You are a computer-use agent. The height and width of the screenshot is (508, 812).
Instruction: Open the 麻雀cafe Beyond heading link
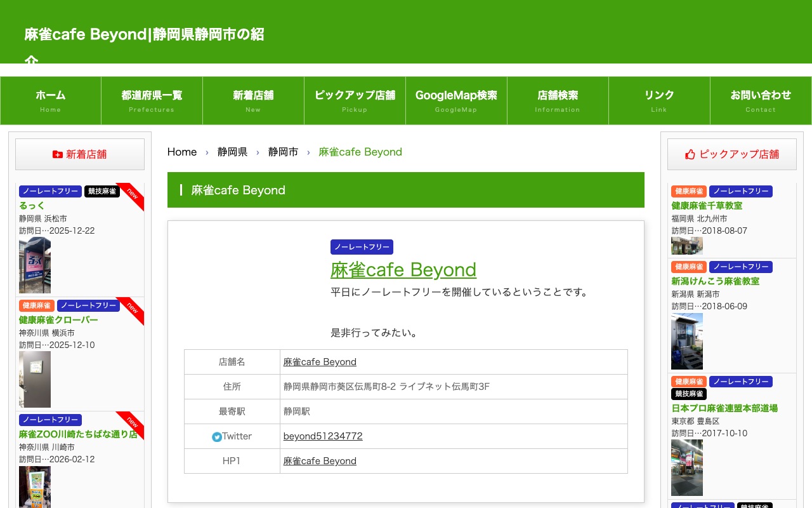coord(403,270)
